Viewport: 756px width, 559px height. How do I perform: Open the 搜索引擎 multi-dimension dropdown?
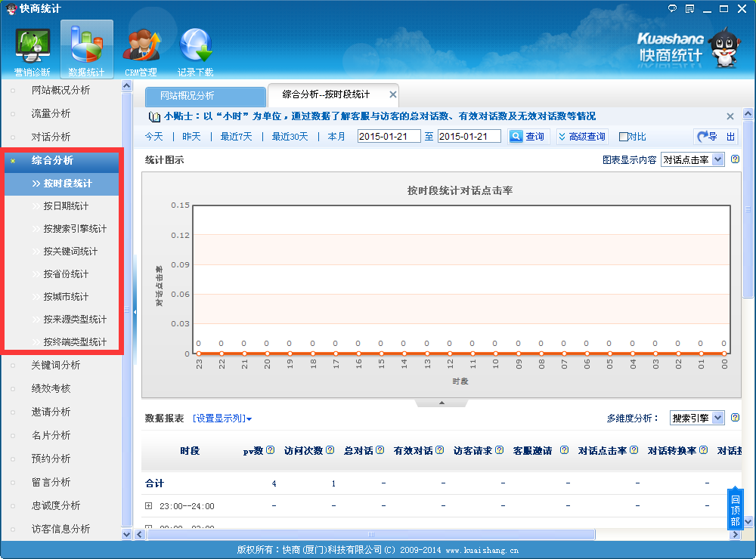click(697, 418)
